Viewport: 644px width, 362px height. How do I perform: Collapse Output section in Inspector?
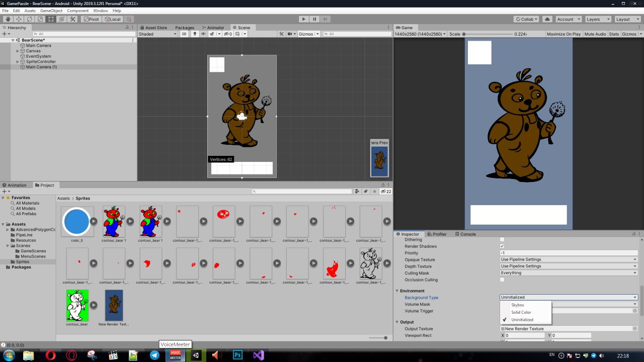click(397, 322)
